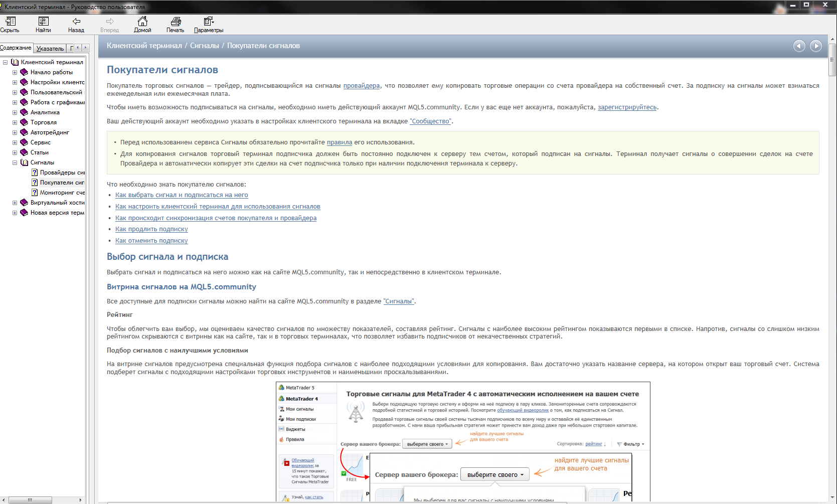Go to previous topic with header left arrow
837x504 pixels.
click(x=799, y=46)
